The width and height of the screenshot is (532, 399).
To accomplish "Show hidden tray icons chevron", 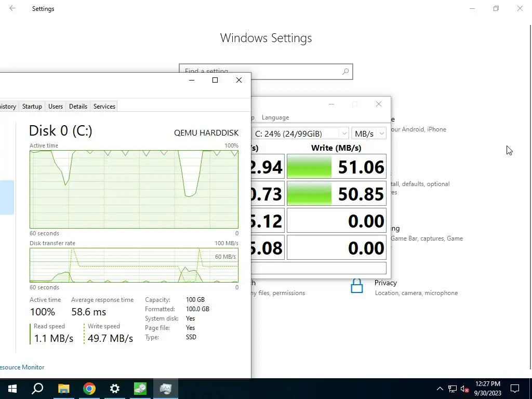I will [440, 389].
